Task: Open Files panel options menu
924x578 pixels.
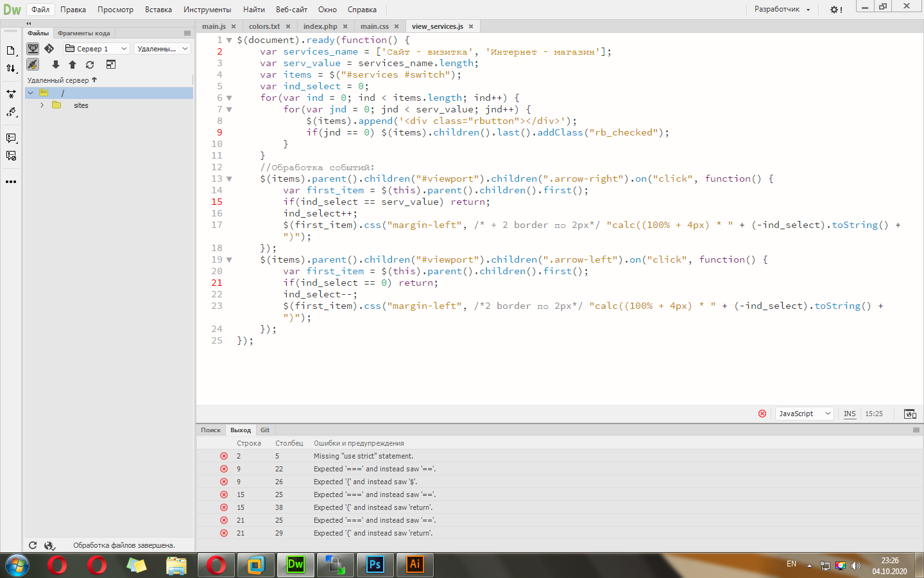Action: (x=187, y=33)
